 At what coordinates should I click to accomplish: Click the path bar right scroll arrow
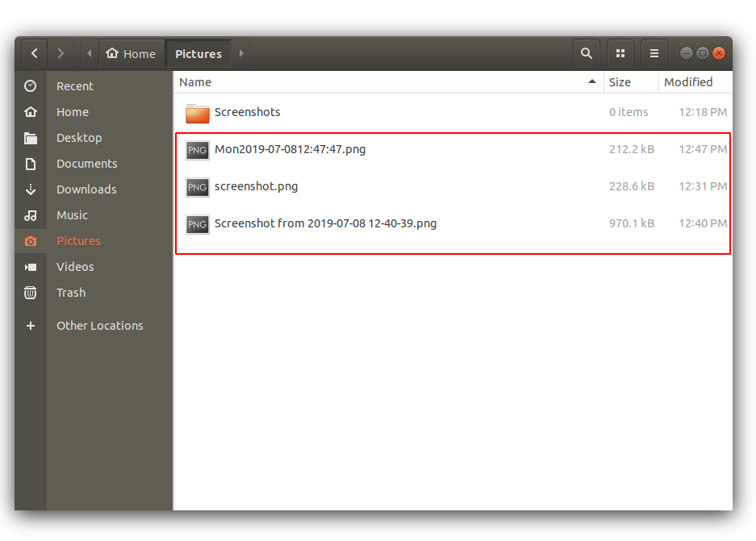(x=241, y=53)
